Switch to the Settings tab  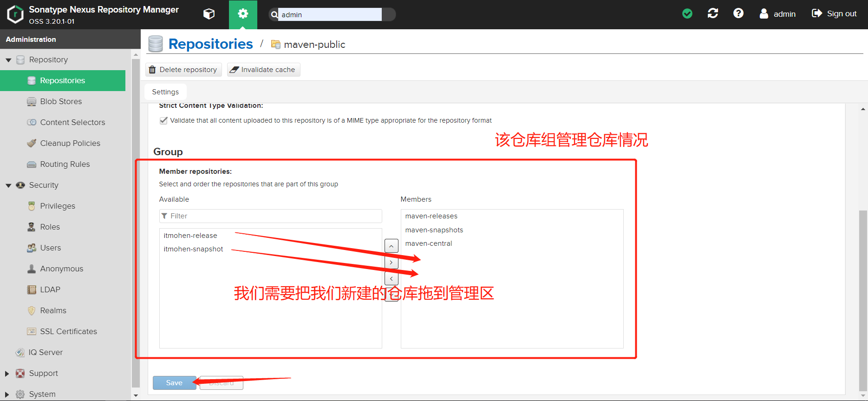coord(165,92)
